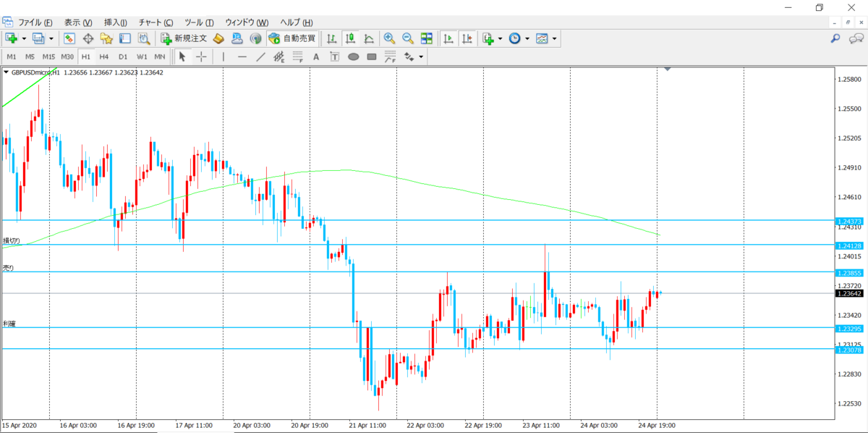The width and height of the screenshot is (868, 433).
Task: Open the new chart icon
Action: [12, 38]
